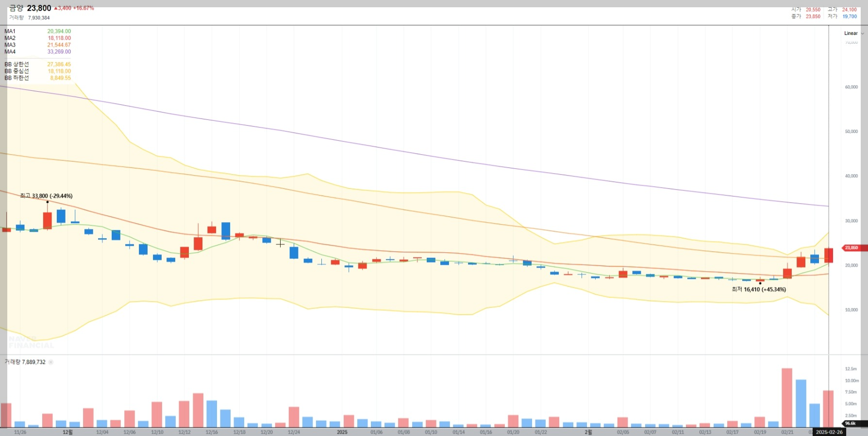This screenshot has width=868, height=436.
Task: Click the 40,000 price axis label
Action: 851,176
